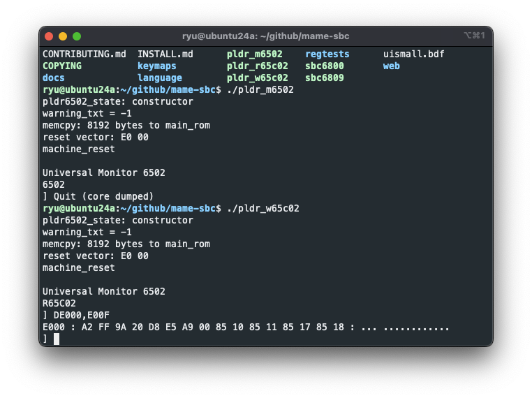Click the typed command ./pldr_w65c02
The height and width of the screenshot is (398, 532).
263,208
